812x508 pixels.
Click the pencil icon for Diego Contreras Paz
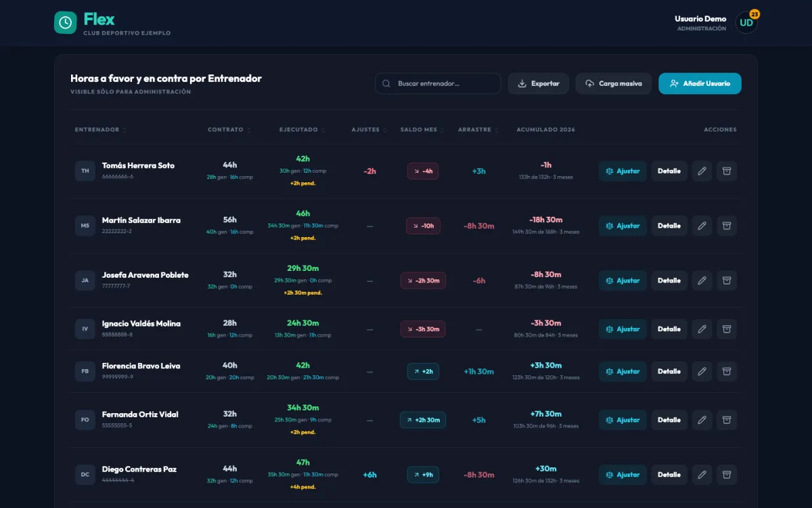coord(702,475)
